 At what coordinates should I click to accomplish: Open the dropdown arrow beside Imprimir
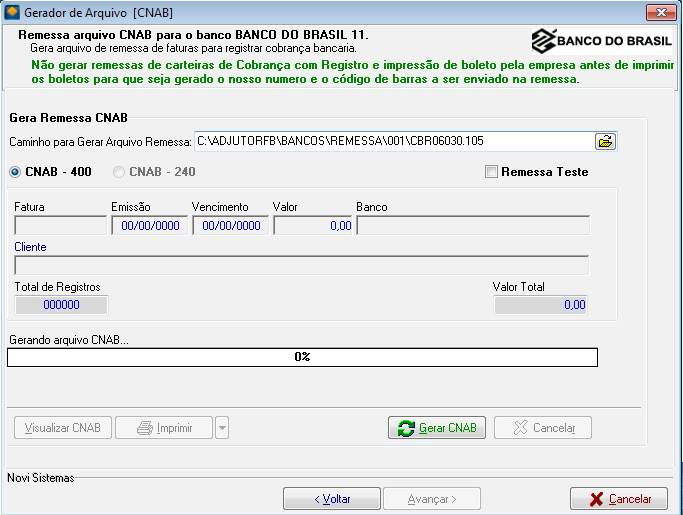click(x=222, y=428)
